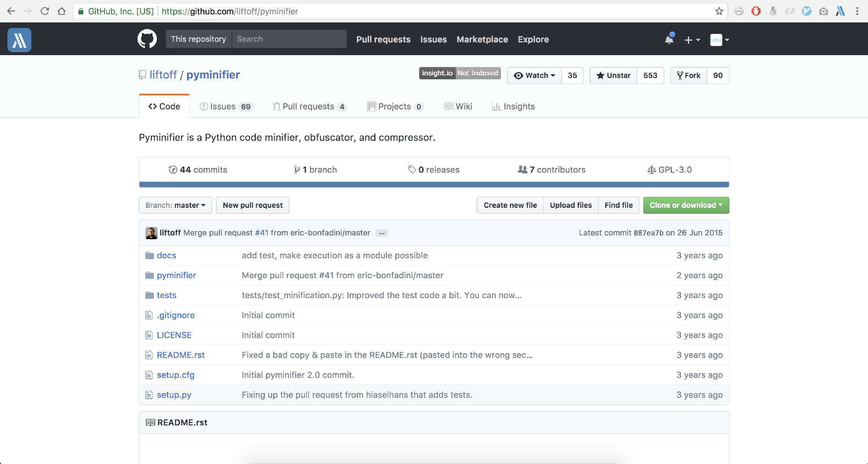868x464 pixels.
Task: Switch to the Issues tab
Action: coord(225,106)
